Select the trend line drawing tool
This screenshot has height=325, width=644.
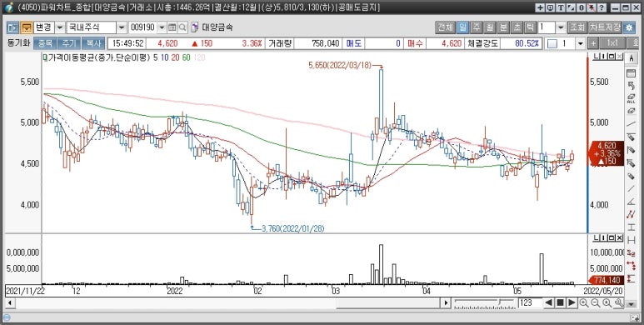[631, 123]
